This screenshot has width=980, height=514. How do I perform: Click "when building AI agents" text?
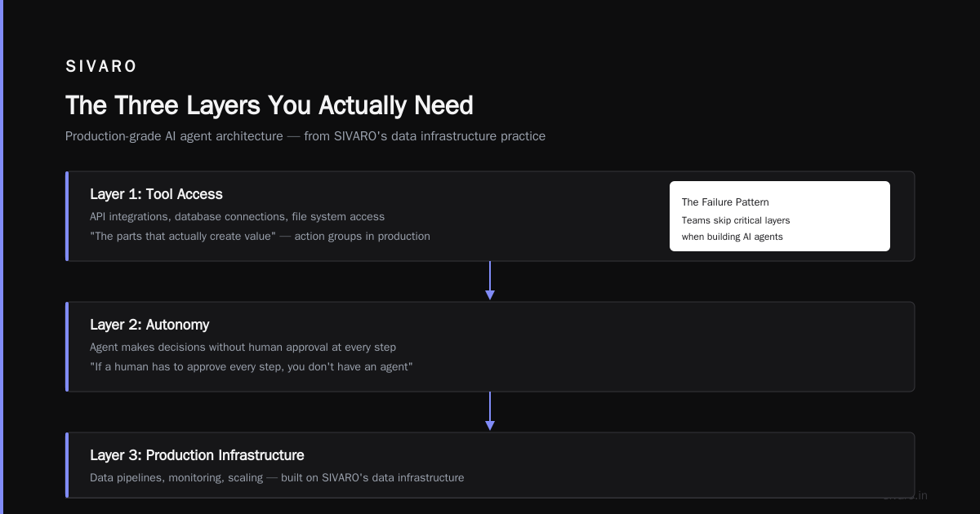click(x=733, y=237)
